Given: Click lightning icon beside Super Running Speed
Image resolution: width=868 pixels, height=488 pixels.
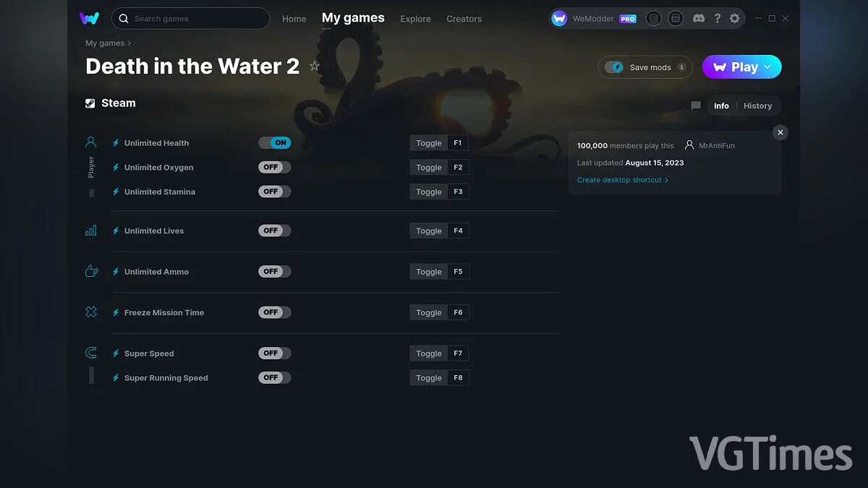Looking at the screenshot, I should pyautogui.click(x=116, y=377).
